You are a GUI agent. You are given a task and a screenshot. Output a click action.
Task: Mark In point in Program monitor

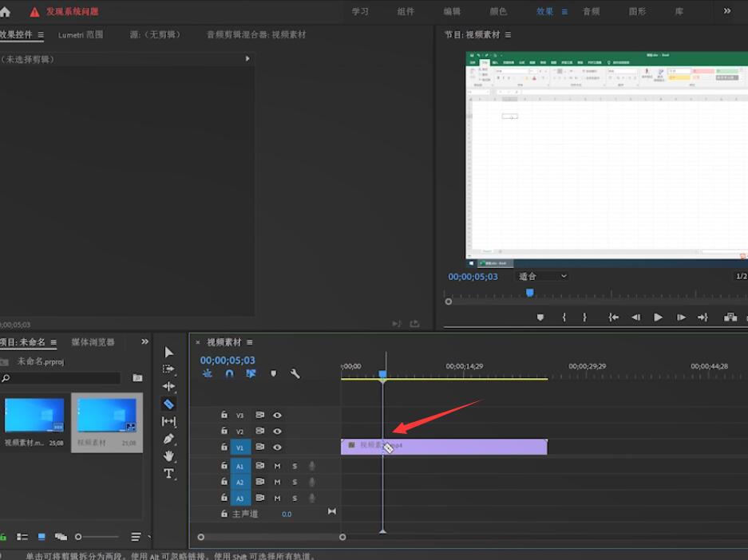tap(564, 317)
